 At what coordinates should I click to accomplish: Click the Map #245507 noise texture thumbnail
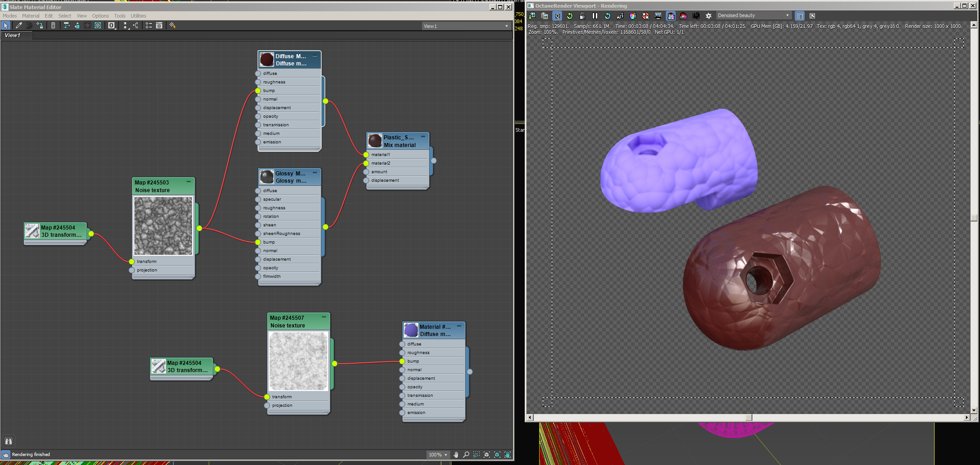click(x=298, y=361)
